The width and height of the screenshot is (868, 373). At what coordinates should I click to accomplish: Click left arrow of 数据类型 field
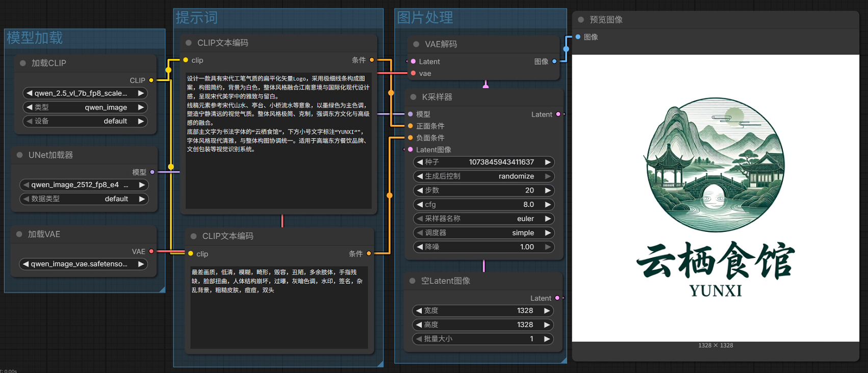pyautogui.click(x=26, y=199)
